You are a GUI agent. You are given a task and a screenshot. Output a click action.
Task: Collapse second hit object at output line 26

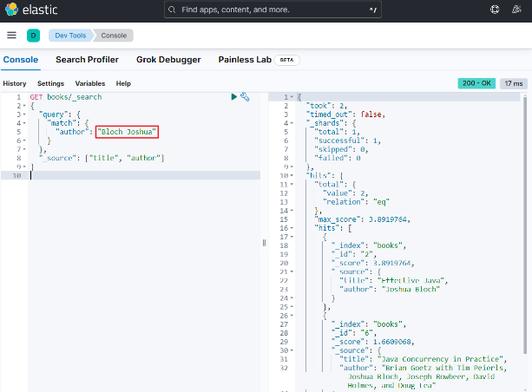click(292, 316)
